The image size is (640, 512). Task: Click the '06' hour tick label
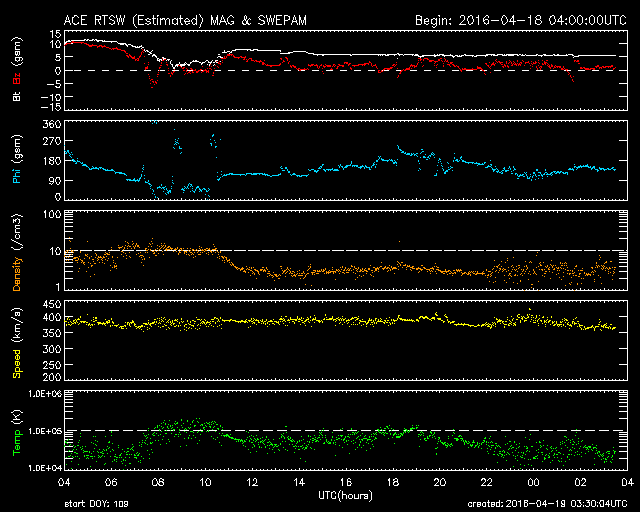tap(111, 483)
